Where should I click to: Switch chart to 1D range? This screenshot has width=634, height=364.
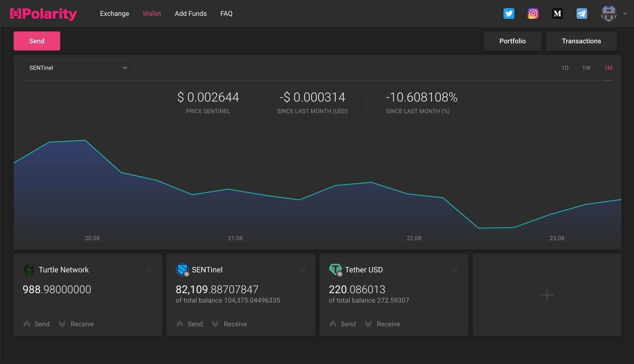pyautogui.click(x=565, y=68)
